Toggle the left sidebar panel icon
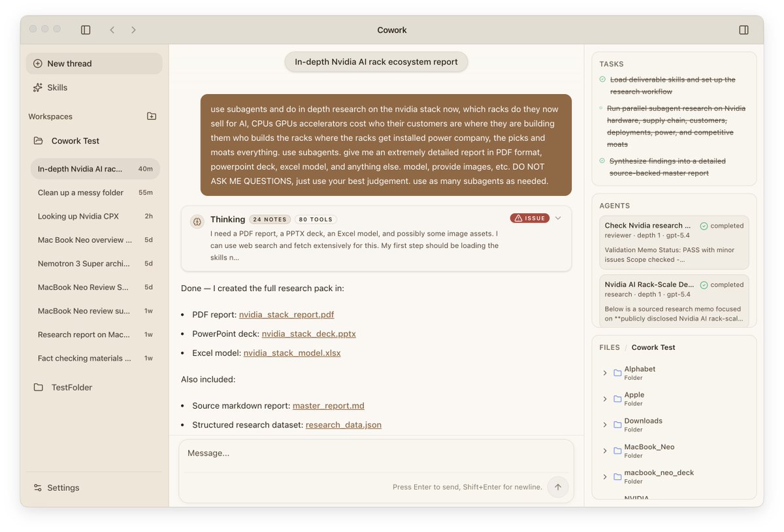 (86, 30)
